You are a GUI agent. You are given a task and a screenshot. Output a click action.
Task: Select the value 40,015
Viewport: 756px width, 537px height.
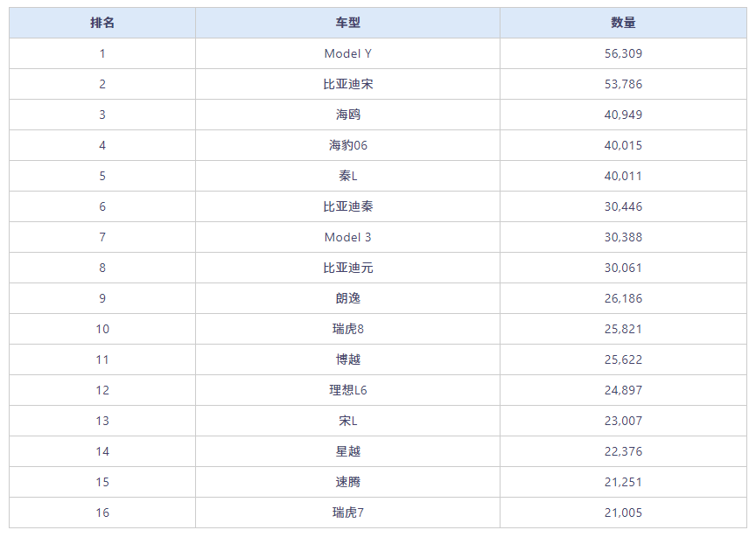coord(623,145)
